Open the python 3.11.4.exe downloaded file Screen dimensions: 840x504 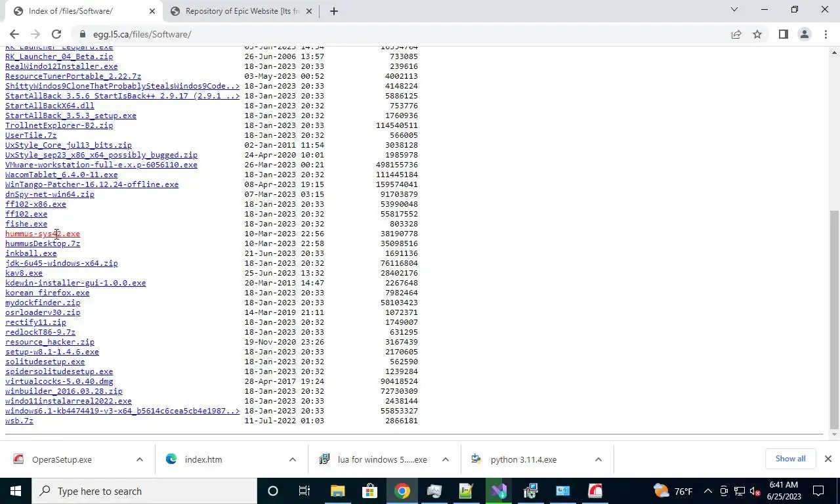523,459
